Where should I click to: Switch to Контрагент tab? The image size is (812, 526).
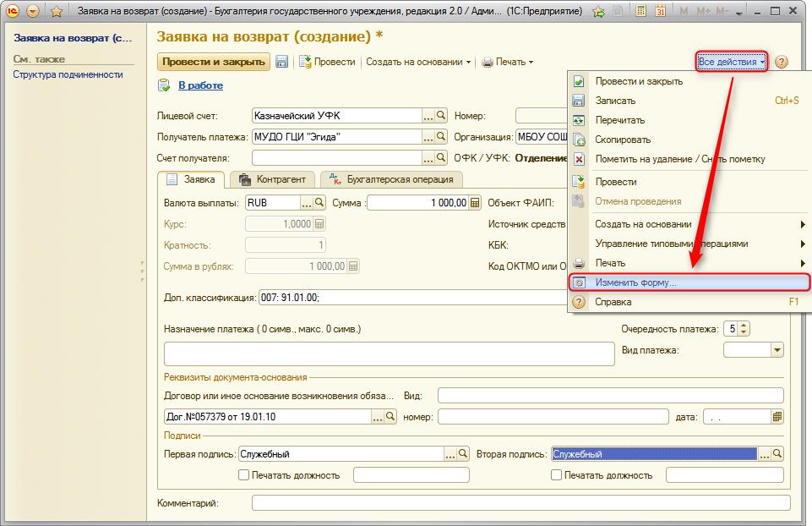pyautogui.click(x=272, y=179)
